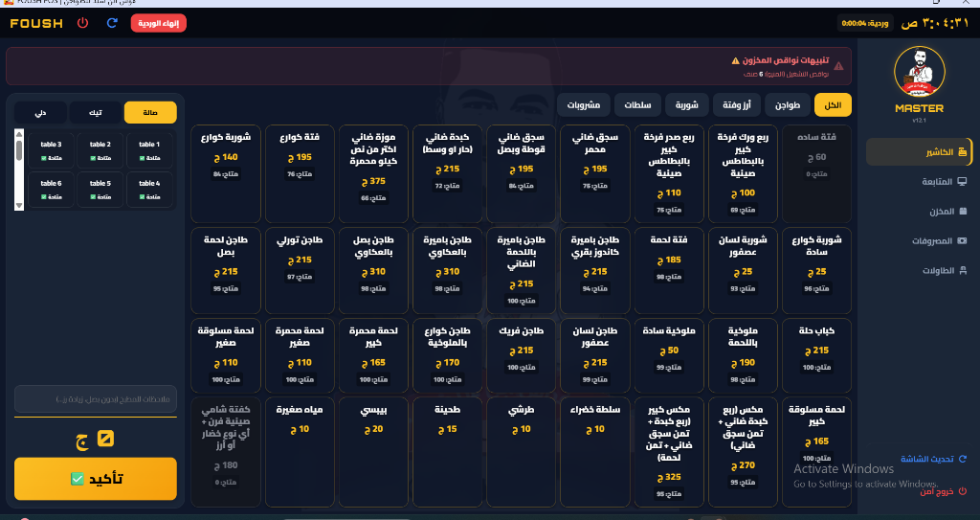Select table 5 card

point(100,190)
